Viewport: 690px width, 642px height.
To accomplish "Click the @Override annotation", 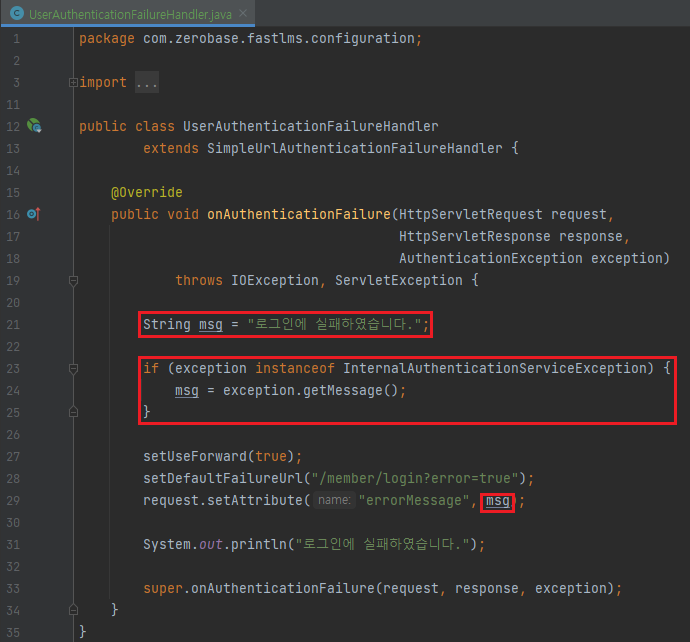I will [x=147, y=192].
